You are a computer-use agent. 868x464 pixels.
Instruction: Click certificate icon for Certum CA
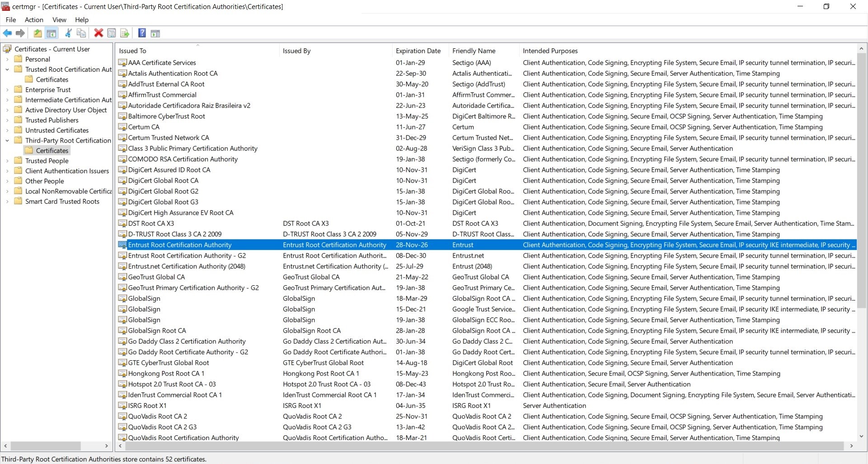coord(122,127)
